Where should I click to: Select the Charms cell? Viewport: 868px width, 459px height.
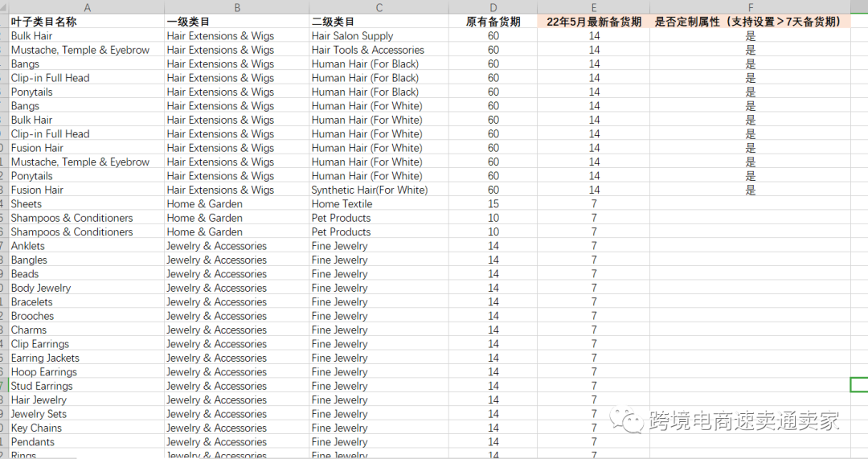pos(87,330)
